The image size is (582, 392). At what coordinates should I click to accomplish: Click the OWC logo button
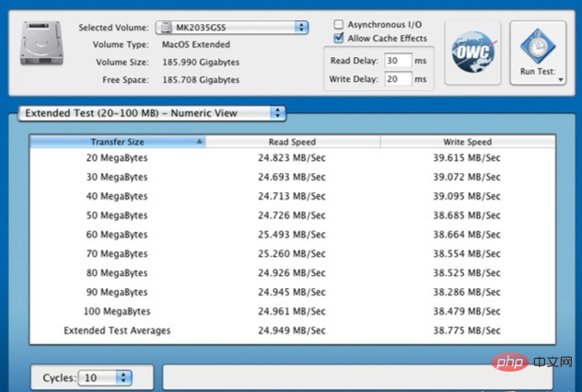pyautogui.click(x=471, y=54)
